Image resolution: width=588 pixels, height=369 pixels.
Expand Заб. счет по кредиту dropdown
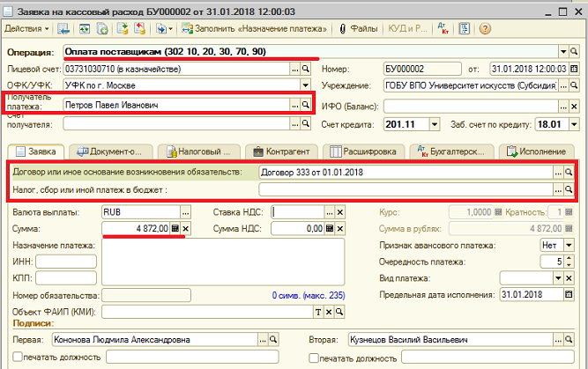[x=574, y=124]
